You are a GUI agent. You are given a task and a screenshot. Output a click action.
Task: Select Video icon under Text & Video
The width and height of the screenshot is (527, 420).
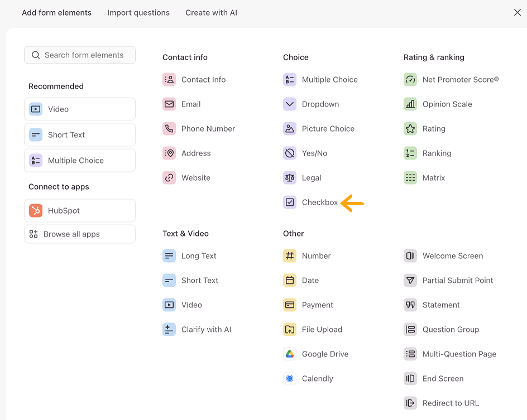[169, 305]
